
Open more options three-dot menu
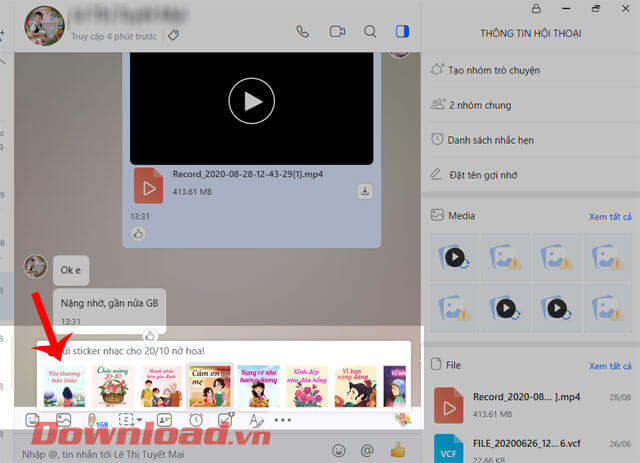click(282, 420)
